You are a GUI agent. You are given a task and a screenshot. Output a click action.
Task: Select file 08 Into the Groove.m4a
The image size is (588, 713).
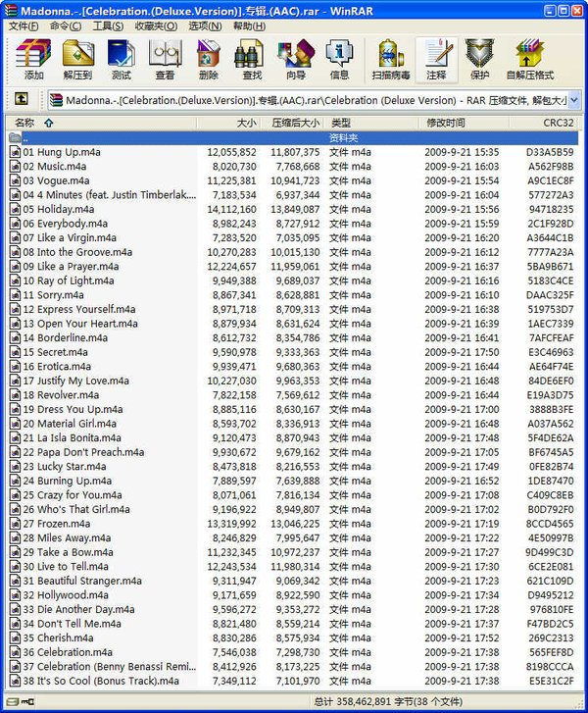coord(77,252)
